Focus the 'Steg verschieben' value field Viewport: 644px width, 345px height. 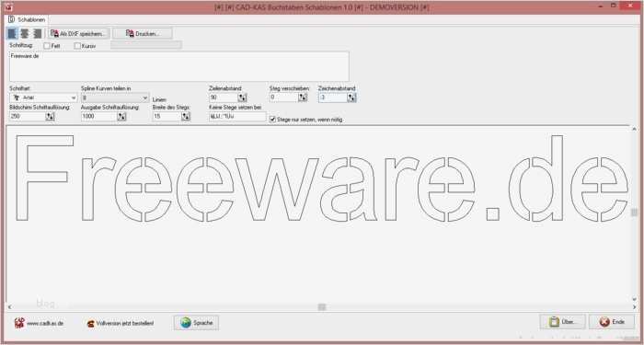tap(283, 98)
